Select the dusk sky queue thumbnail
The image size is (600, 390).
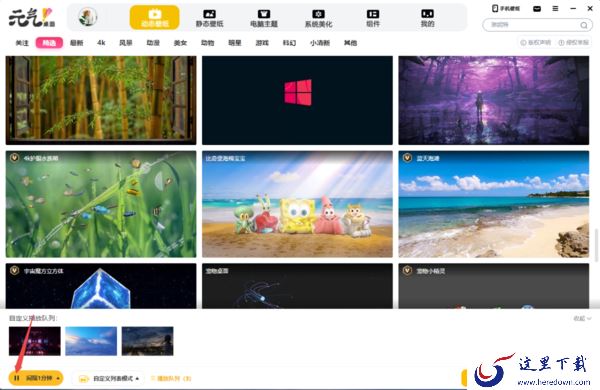click(x=148, y=341)
